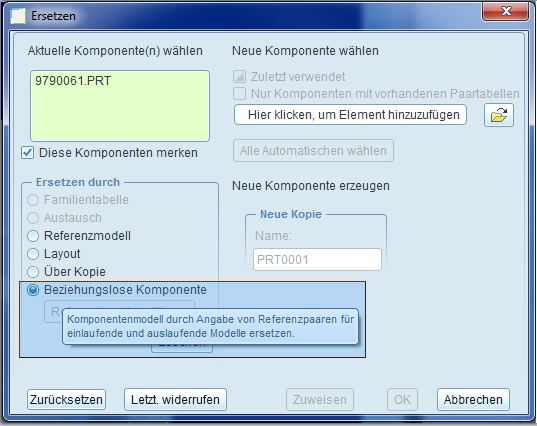The height and width of the screenshot is (426, 537).
Task: Cancel using the Abbrechen button
Action: click(x=473, y=399)
